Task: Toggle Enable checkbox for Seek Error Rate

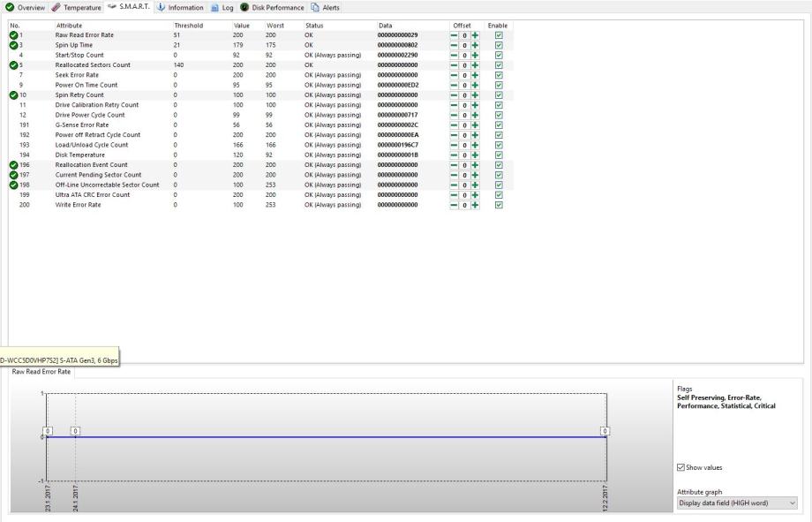Action: click(499, 75)
